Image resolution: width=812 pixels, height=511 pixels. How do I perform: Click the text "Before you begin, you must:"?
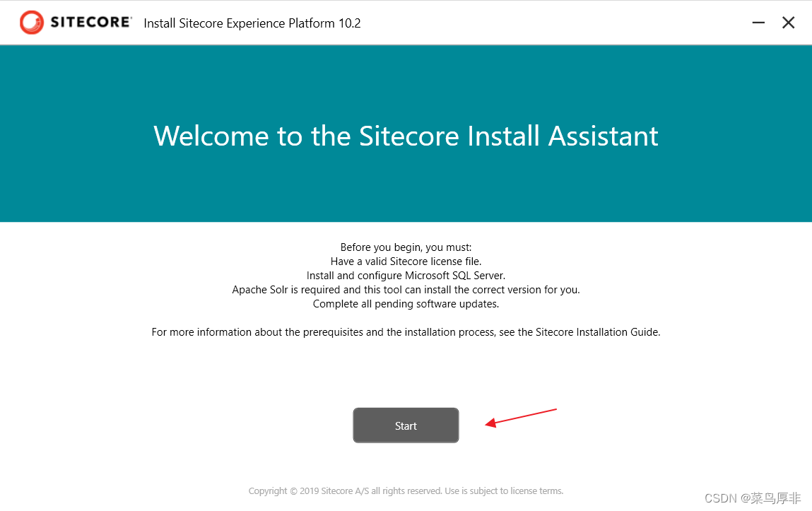tap(406, 247)
